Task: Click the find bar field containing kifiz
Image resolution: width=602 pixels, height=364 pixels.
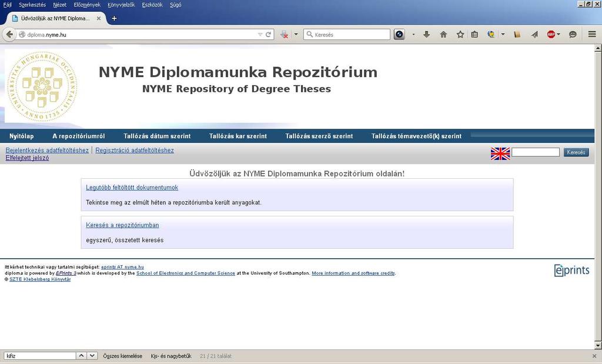Action: (40, 356)
